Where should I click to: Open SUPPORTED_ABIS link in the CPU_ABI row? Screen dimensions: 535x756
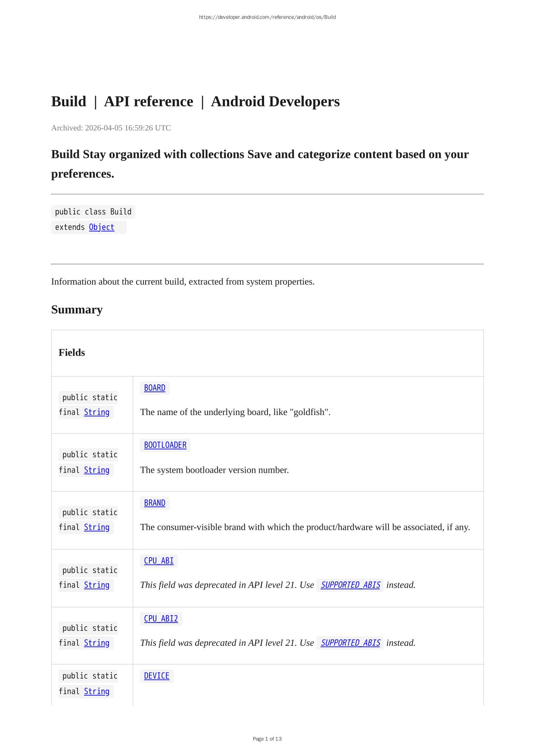click(x=350, y=585)
